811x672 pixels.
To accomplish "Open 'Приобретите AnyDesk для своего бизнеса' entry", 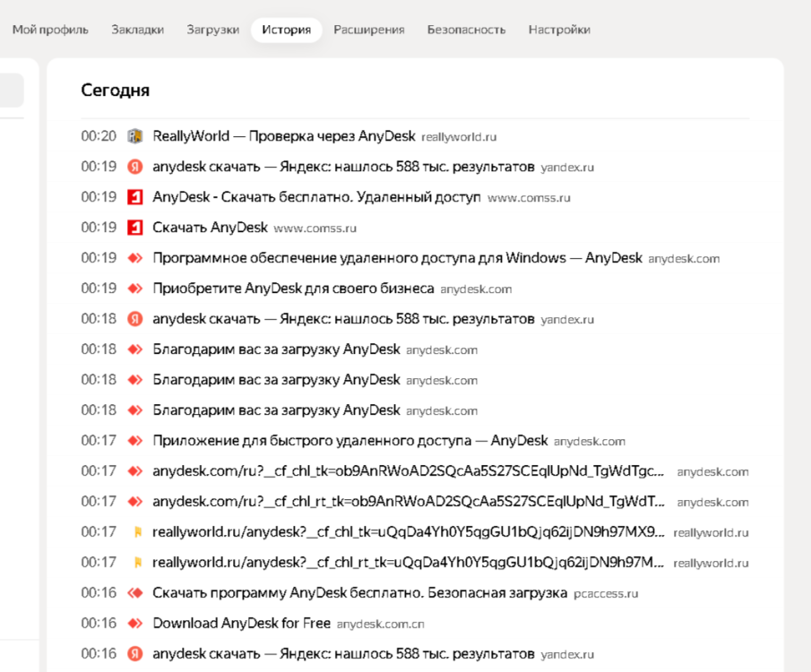I will coord(293,289).
